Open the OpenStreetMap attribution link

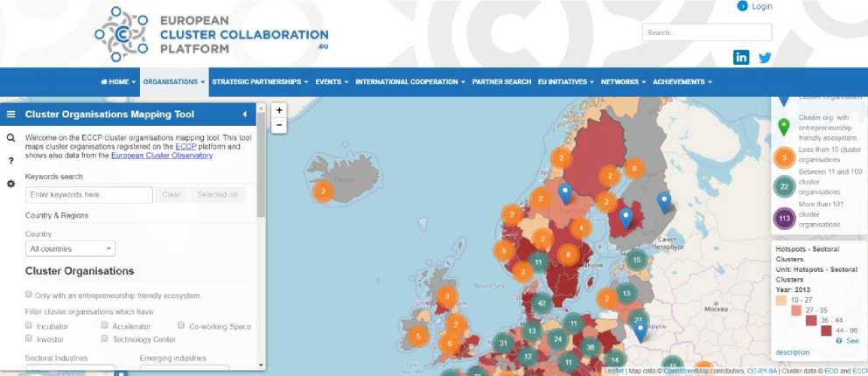coord(686,371)
